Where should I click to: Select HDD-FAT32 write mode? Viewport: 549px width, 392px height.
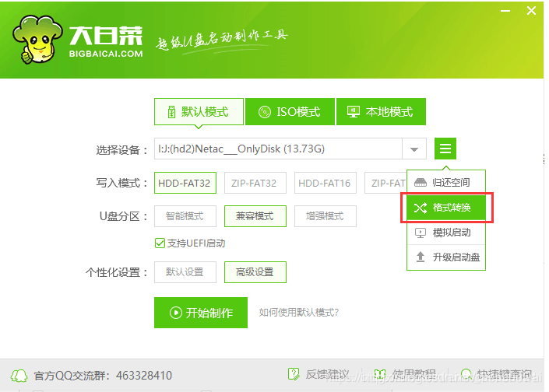coord(185,183)
